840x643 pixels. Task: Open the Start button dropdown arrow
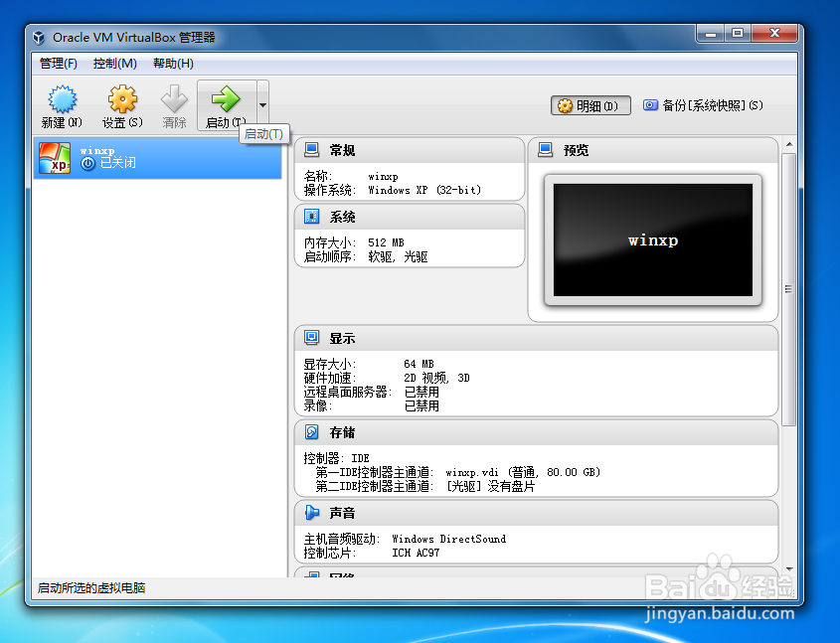(x=262, y=105)
